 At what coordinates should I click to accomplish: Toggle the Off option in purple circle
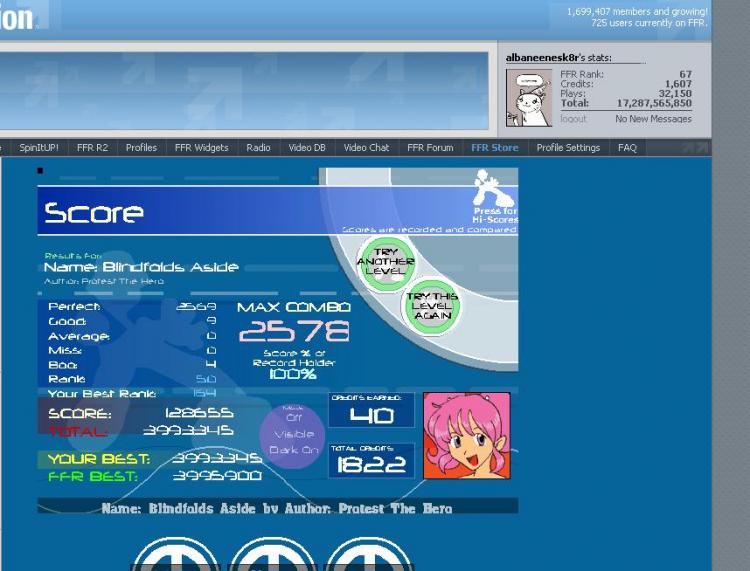(293, 417)
